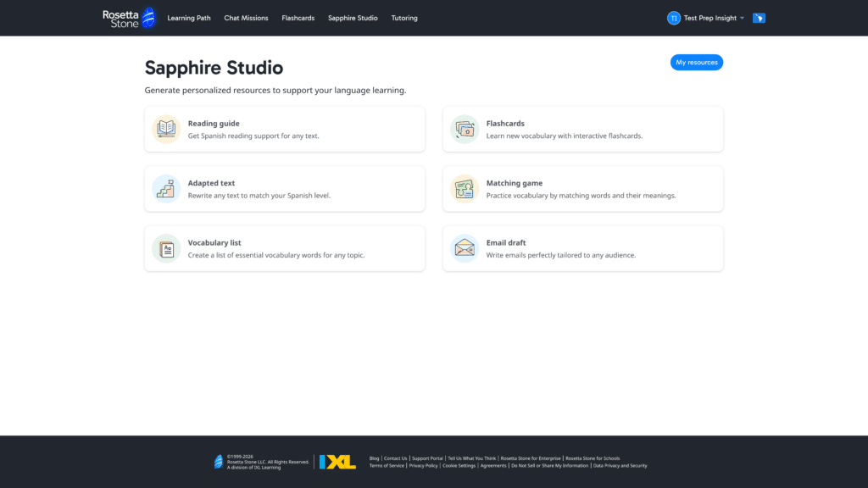868x488 pixels.
Task: Open the Terms of Service link
Action: click(387, 465)
